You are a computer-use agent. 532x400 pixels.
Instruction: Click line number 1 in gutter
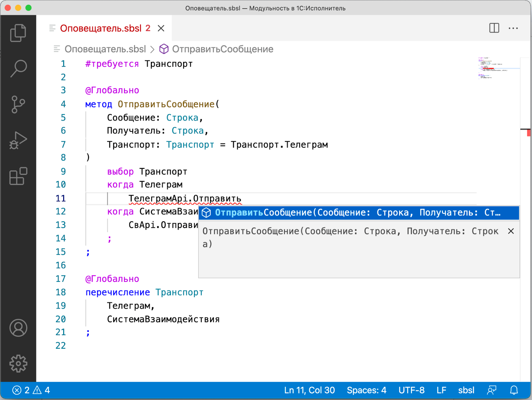coord(63,64)
